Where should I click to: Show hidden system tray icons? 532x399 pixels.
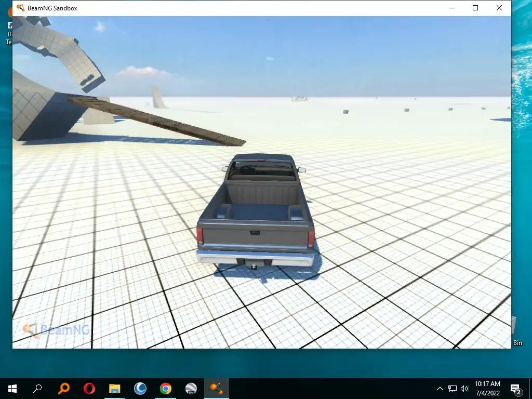click(x=440, y=389)
